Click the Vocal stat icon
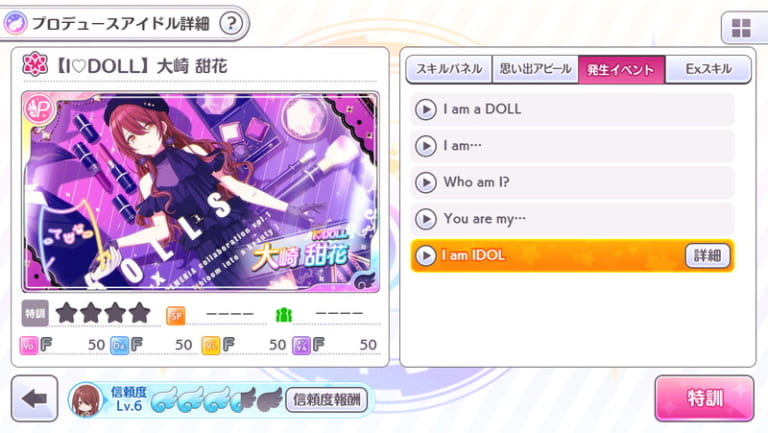 point(28,345)
